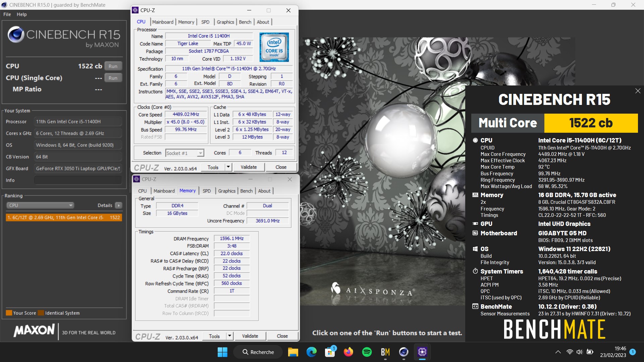Click Tools button in lower CPU-Z
The image size is (644, 362).
pos(214,336)
